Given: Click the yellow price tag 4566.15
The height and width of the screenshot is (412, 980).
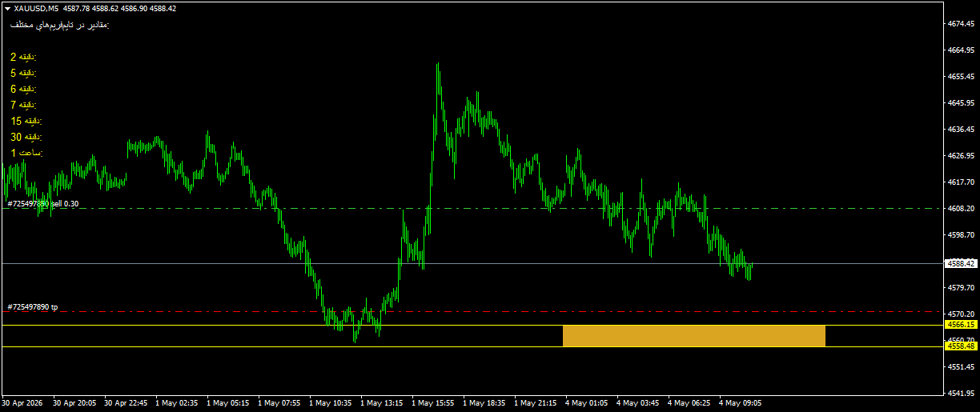Looking at the screenshot, I should [x=960, y=325].
